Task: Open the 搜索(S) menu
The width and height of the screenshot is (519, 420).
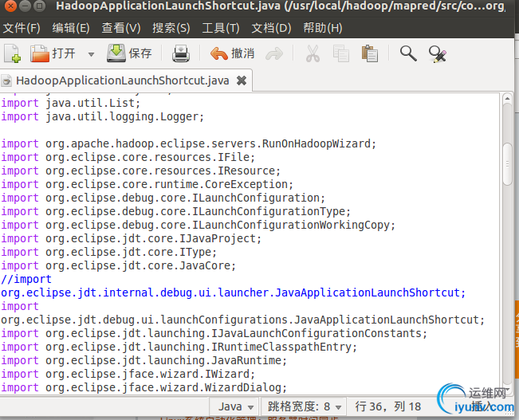Action: [171, 28]
